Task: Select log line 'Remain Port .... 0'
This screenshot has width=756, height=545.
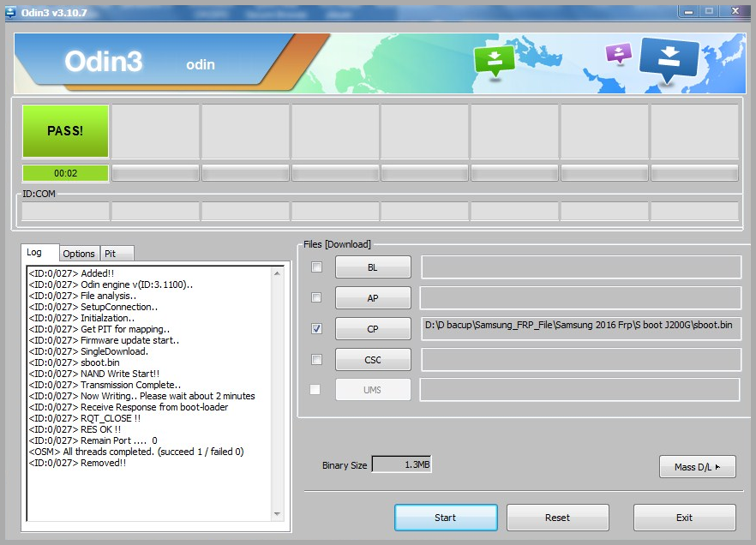Action: [x=93, y=440]
